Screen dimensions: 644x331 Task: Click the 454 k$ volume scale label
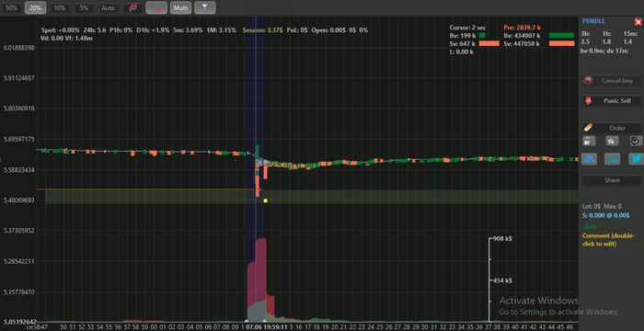[502, 281]
